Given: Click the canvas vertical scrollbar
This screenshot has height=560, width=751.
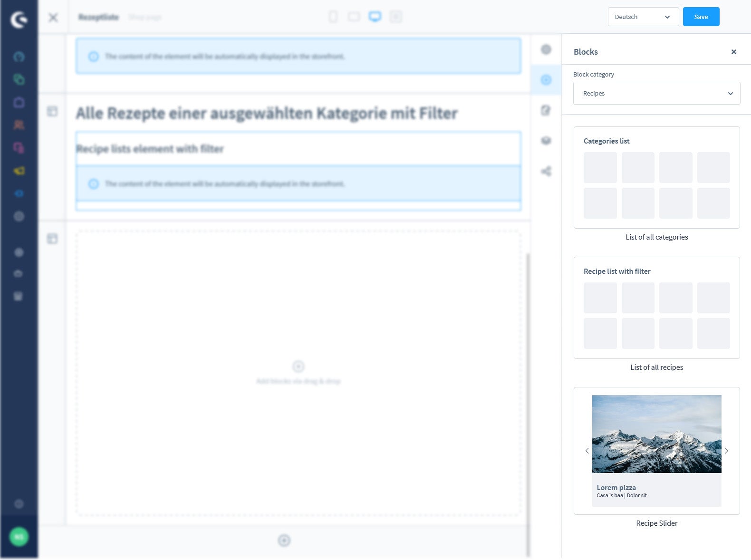Looking at the screenshot, I should (x=528, y=404).
